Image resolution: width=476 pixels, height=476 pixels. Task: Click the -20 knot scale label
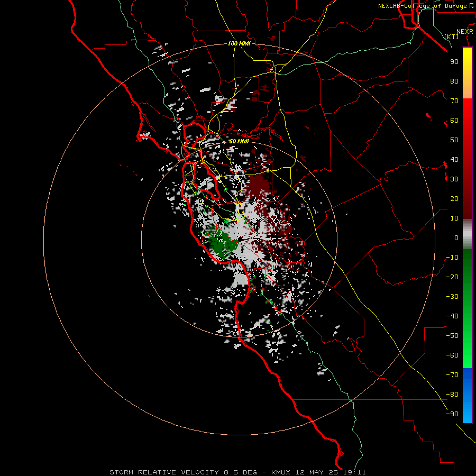coord(452,277)
